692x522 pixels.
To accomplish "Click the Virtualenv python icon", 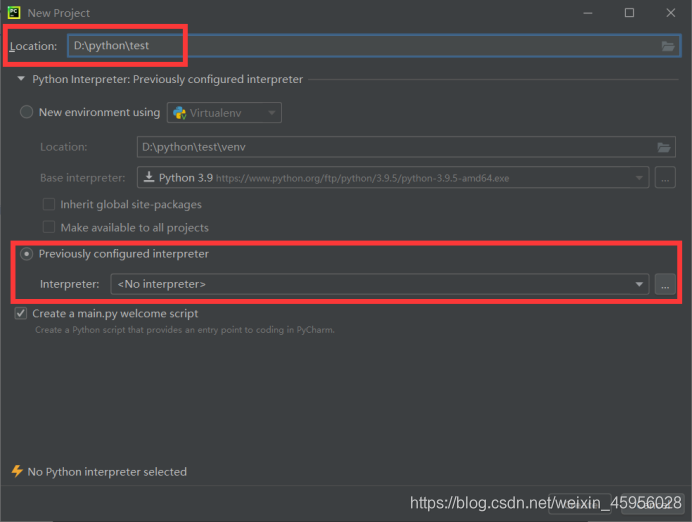I will click(x=179, y=113).
